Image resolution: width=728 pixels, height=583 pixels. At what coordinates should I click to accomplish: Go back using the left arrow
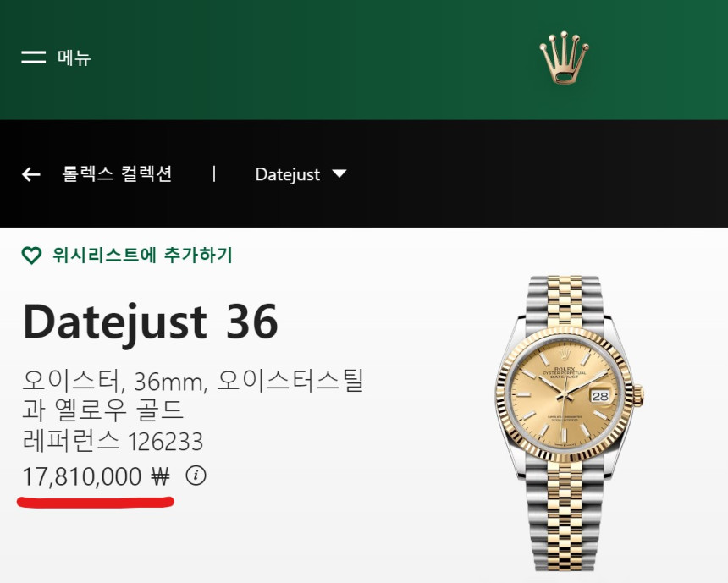(31, 174)
